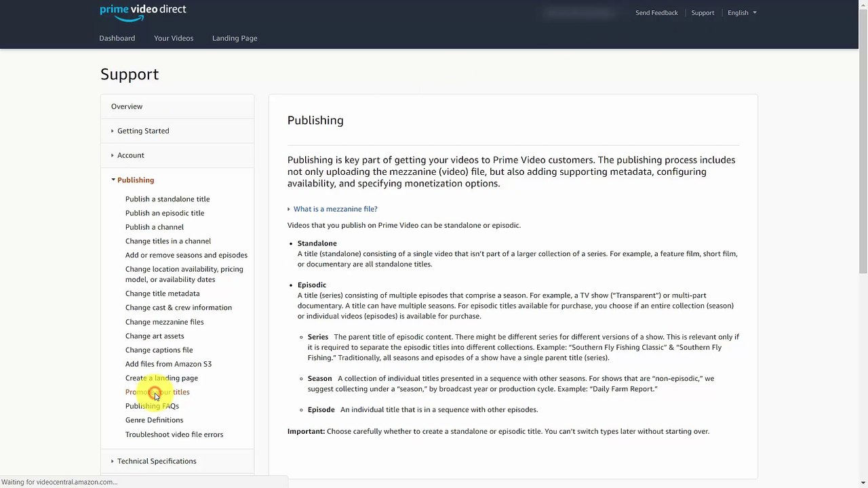Screen dimensions: 868x488
Task: Open 'Promote your titles' article
Action: [x=157, y=392]
